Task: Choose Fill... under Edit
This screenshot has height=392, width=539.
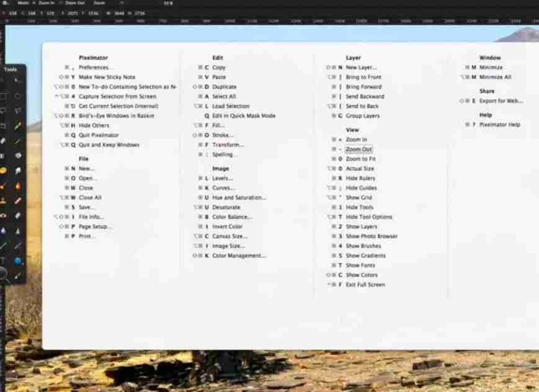Action: (x=218, y=125)
